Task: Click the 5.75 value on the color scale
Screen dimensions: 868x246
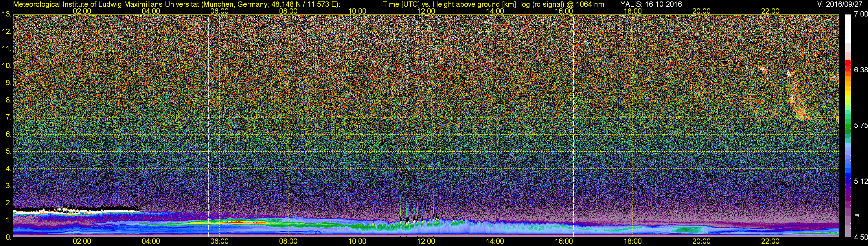Action: coord(861,126)
